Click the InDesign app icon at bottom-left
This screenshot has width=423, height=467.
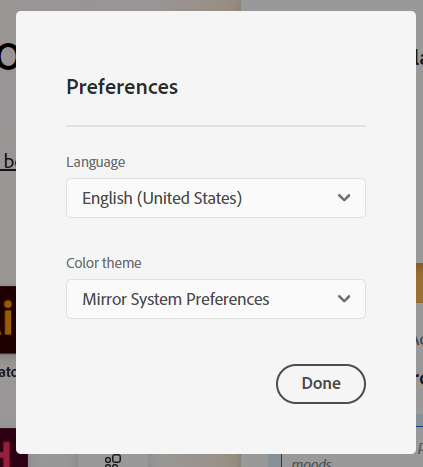point(13,448)
